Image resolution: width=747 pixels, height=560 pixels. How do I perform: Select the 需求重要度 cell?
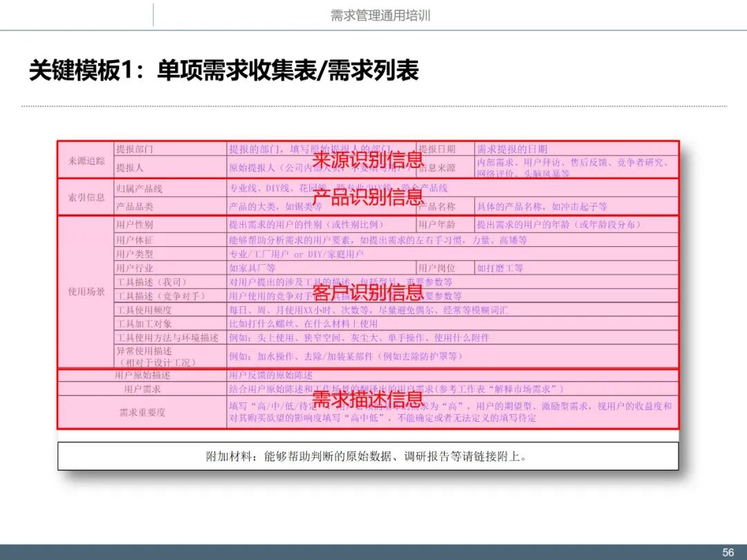pyautogui.click(x=142, y=412)
